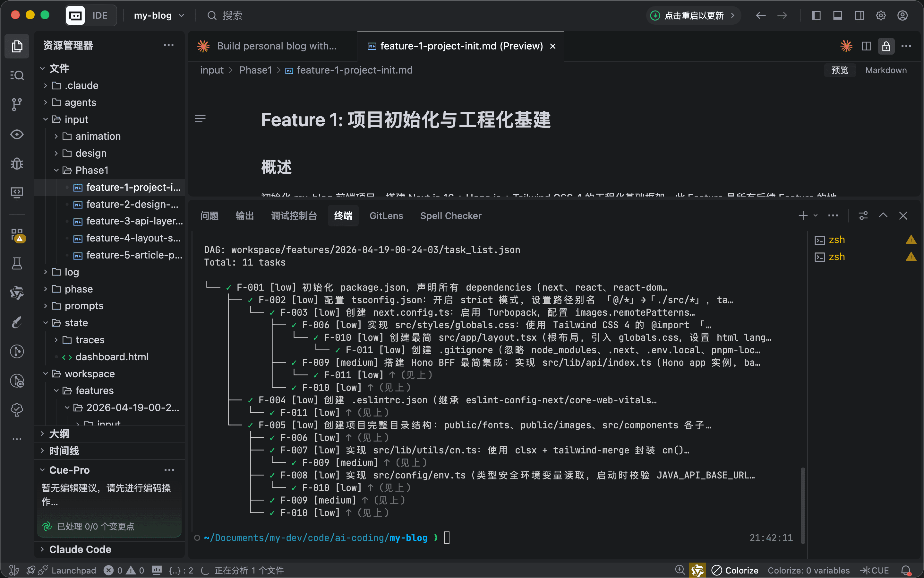The height and width of the screenshot is (578, 924).
Task: Navigate forward with the right arrow
Action: click(x=782, y=15)
